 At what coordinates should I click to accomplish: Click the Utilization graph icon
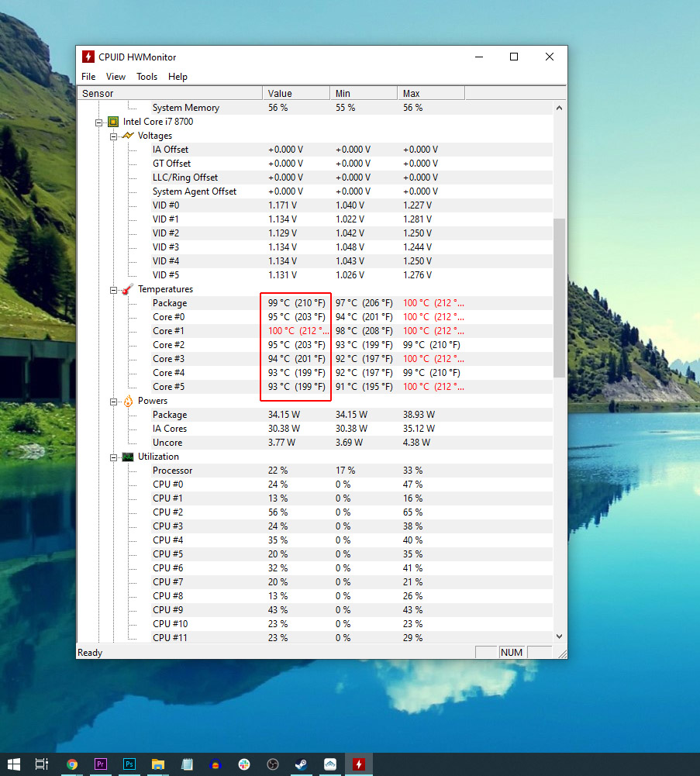tap(128, 457)
